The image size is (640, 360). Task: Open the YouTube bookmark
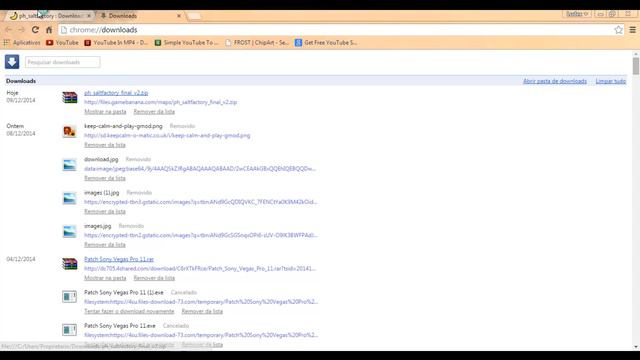(x=62, y=42)
